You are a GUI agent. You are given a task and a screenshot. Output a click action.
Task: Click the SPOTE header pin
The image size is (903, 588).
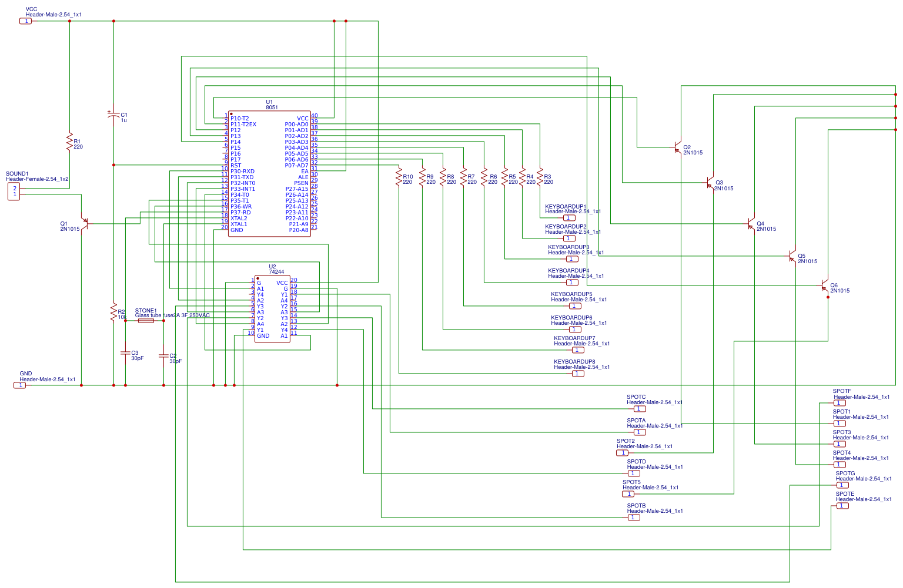(842, 506)
